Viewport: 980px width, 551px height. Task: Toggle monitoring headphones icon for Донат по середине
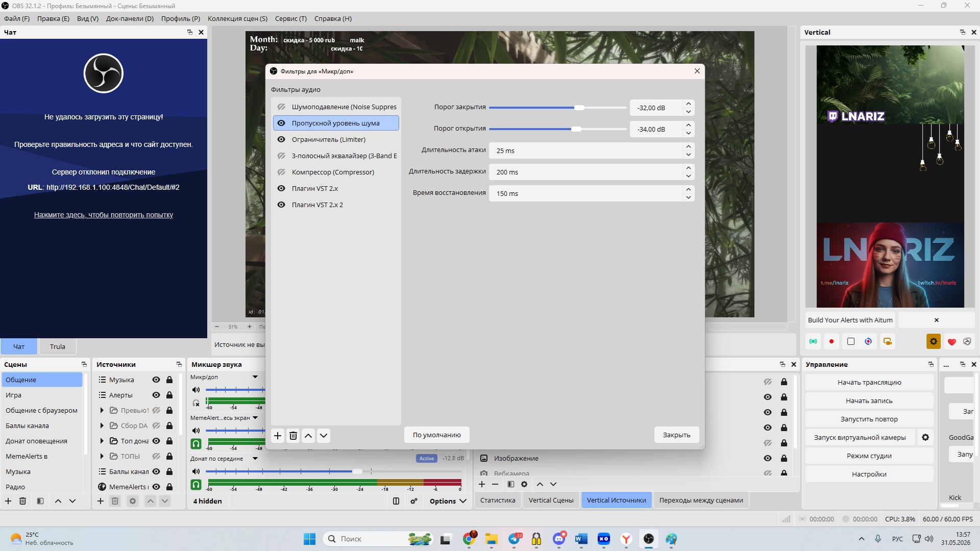tap(196, 485)
